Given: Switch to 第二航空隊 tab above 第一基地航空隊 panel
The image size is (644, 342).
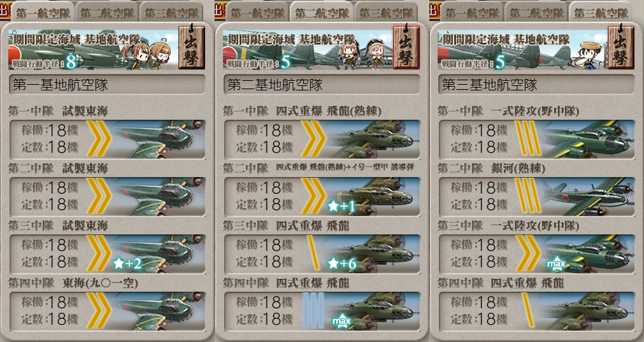Looking at the screenshot, I should [x=107, y=12].
